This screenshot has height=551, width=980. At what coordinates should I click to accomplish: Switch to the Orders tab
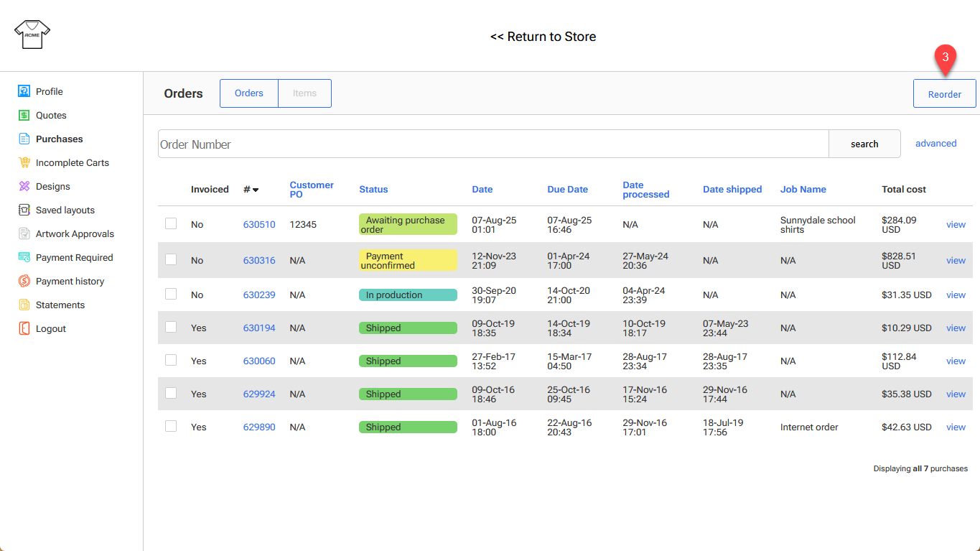[249, 93]
